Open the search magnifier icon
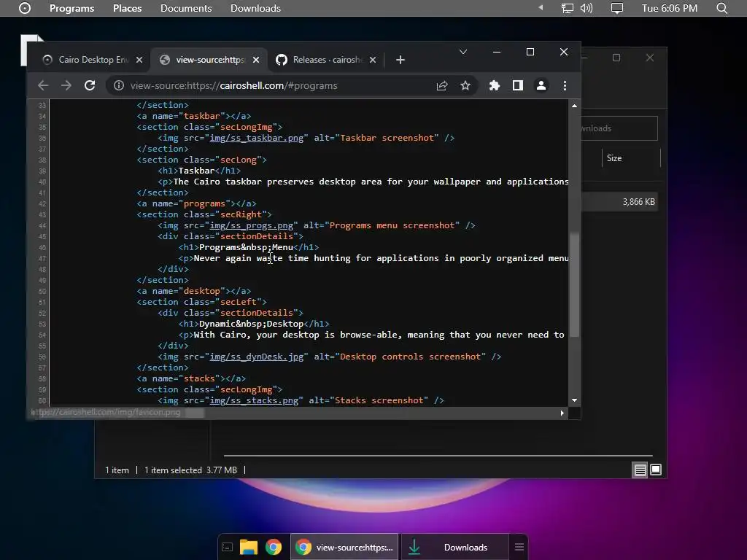Viewport: 747px width, 560px height. [x=721, y=8]
